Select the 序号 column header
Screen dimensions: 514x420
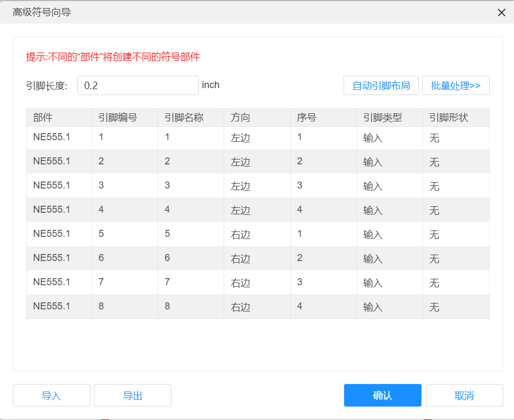pos(324,117)
